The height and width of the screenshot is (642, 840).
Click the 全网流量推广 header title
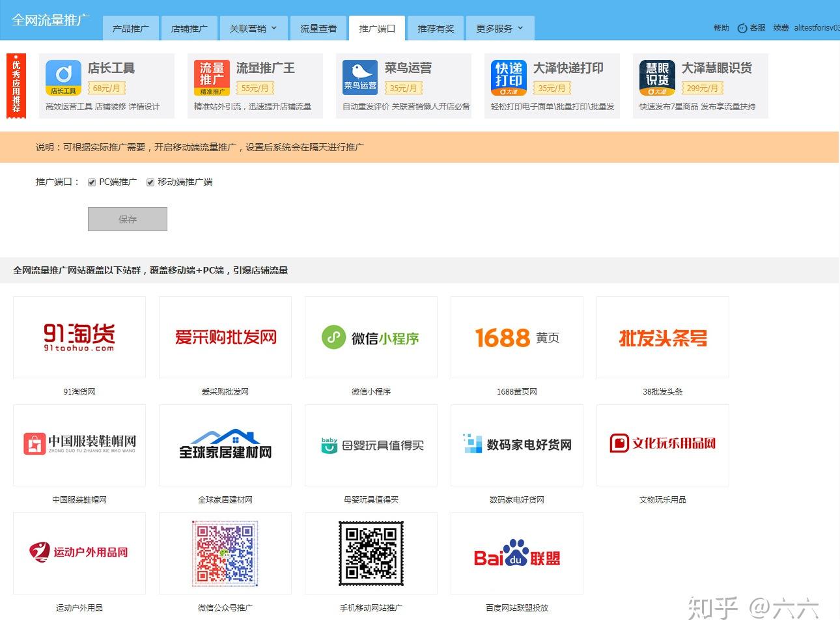(50, 20)
